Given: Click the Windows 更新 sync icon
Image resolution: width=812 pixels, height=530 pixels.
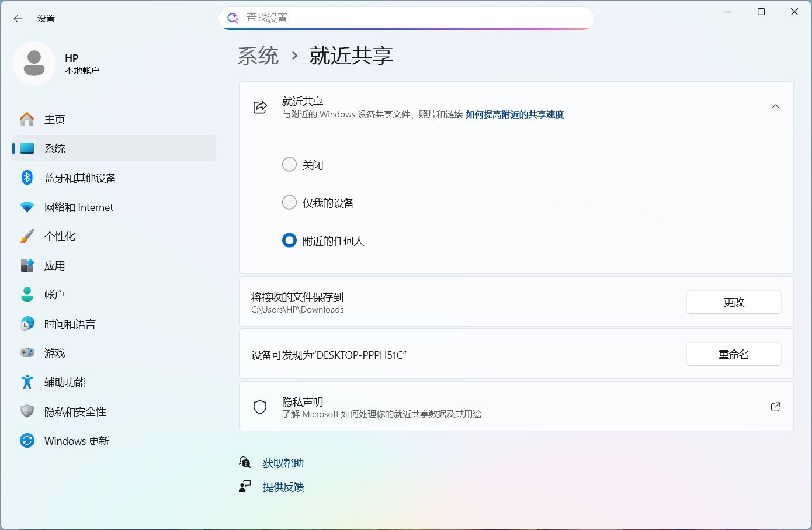Looking at the screenshot, I should pyautogui.click(x=27, y=441).
